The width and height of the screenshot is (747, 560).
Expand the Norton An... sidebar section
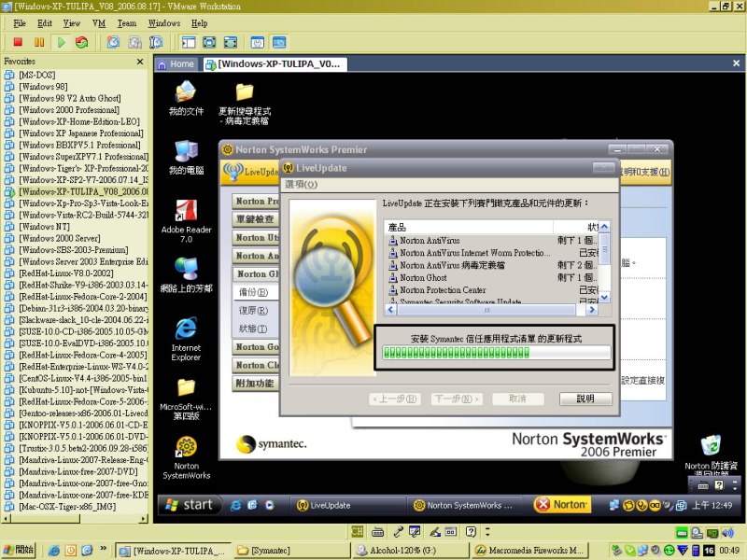[x=256, y=256]
